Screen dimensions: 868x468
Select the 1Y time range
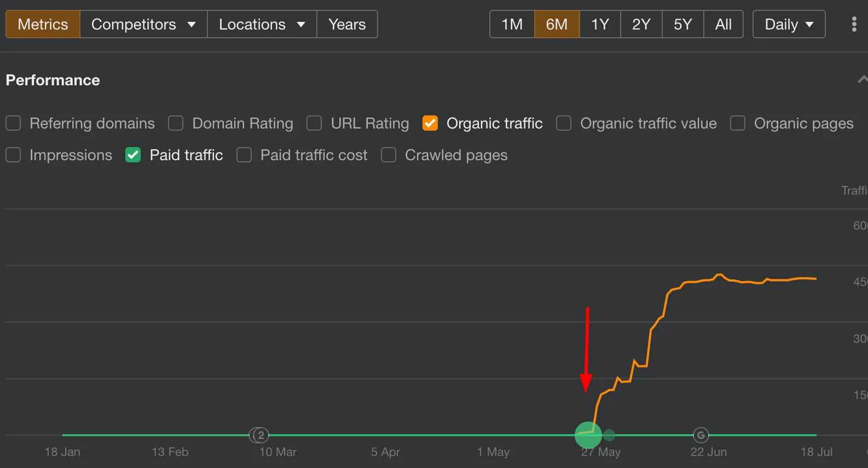pos(600,24)
